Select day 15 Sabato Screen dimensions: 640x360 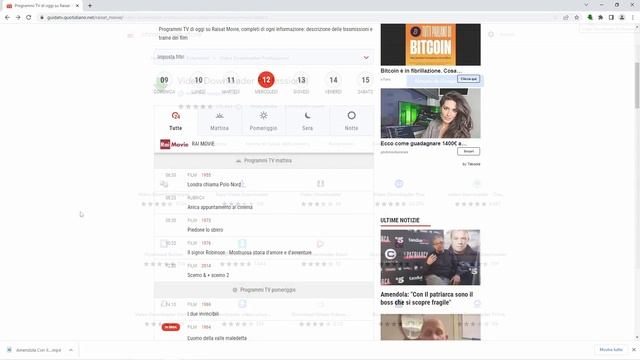click(365, 84)
